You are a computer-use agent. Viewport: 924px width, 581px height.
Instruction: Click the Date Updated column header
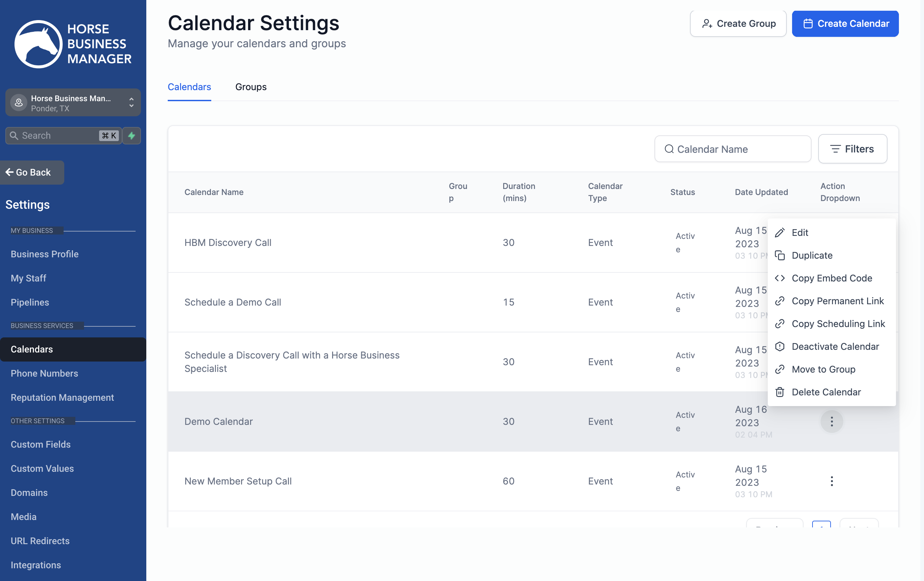(761, 192)
